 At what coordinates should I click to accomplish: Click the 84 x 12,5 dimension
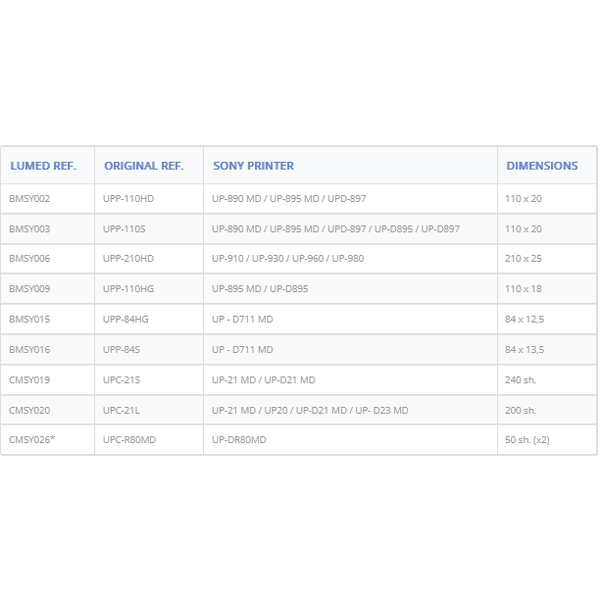point(524,319)
